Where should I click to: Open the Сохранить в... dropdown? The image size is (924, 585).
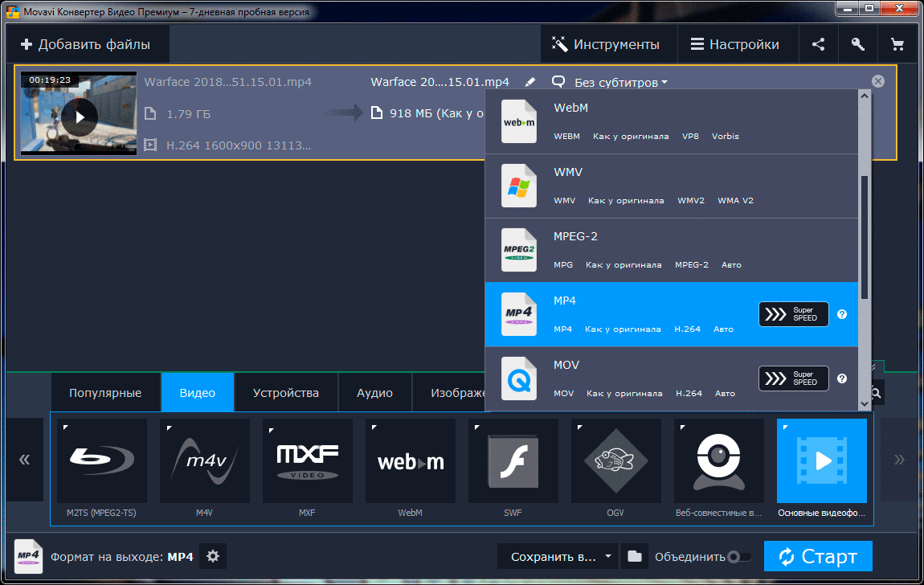coord(558,557)
